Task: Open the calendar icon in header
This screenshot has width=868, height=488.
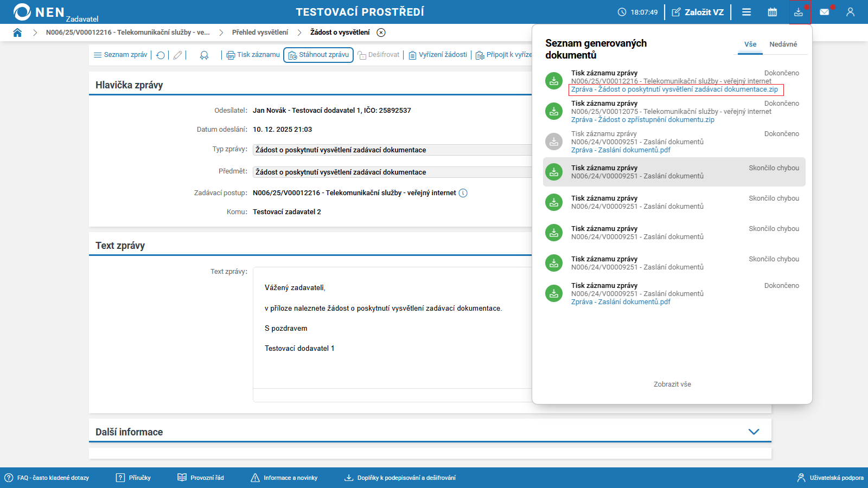Action: point(773,12)
